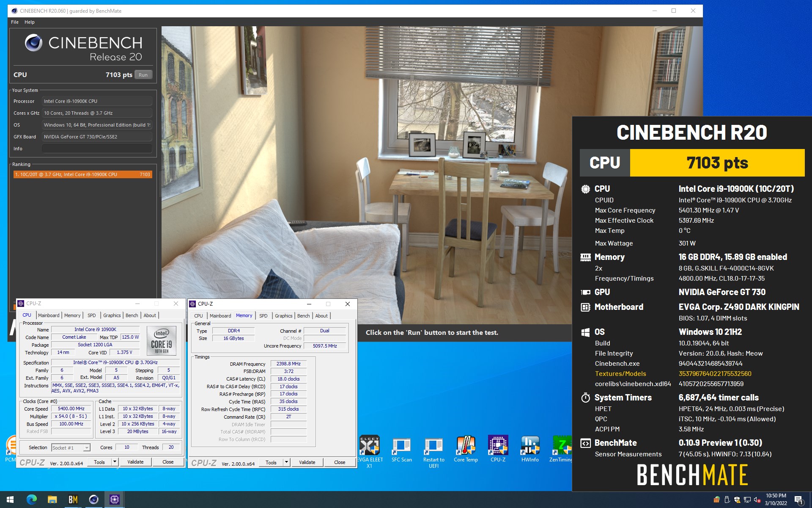Viewport: 812px width, 508px height.
Task: Open the notification center icon
Action: (799, 500)
